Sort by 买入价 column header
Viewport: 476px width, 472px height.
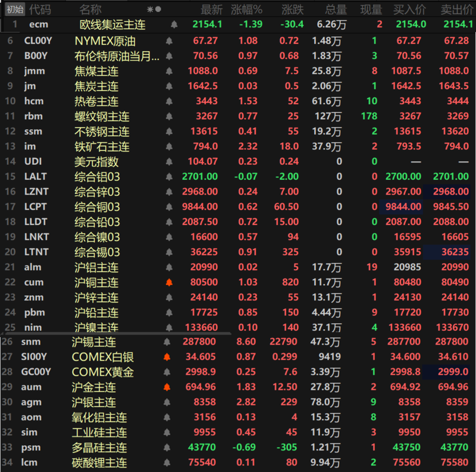point(409,10)
